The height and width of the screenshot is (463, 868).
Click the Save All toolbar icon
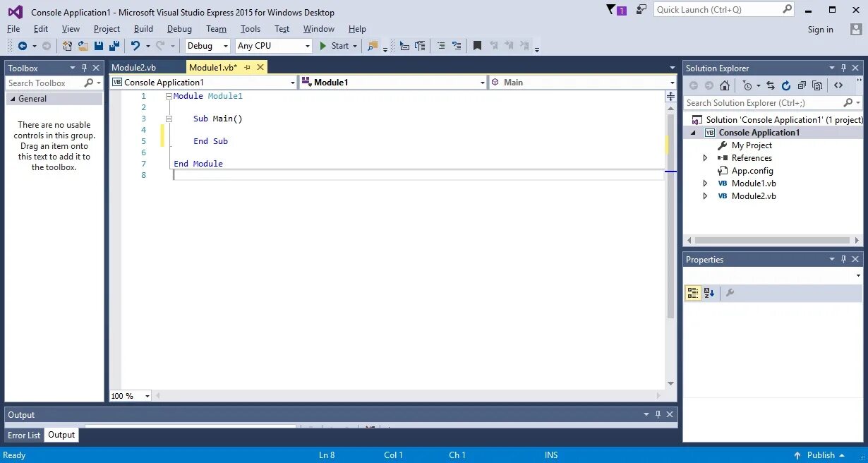pyautogui.click(x=114, y=46)
